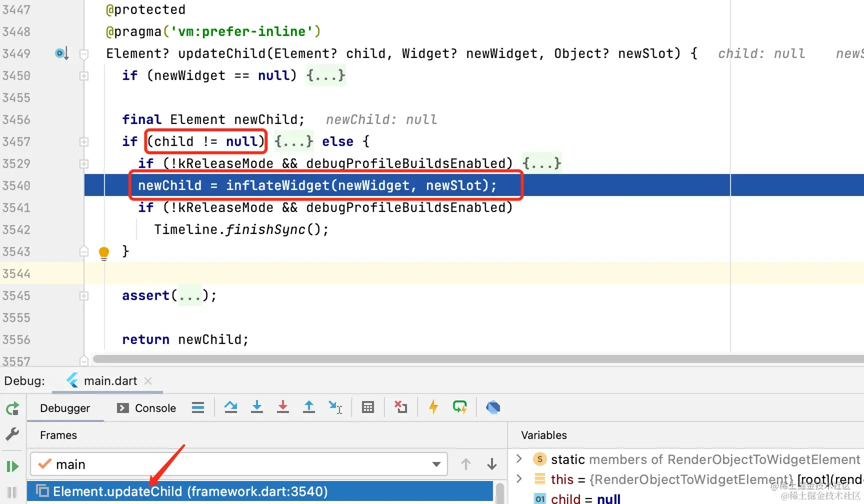Expand the 'this' variable node

(x=519, y=478)
